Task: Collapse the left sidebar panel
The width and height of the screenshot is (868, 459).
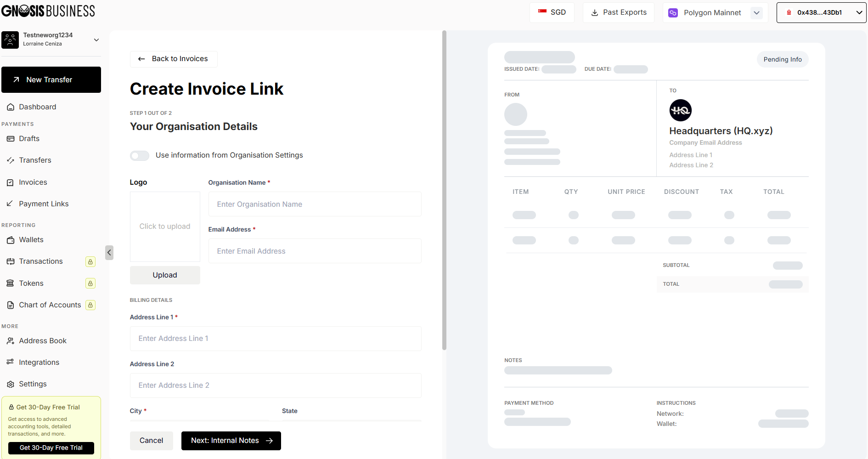Action: click(109, 253)
